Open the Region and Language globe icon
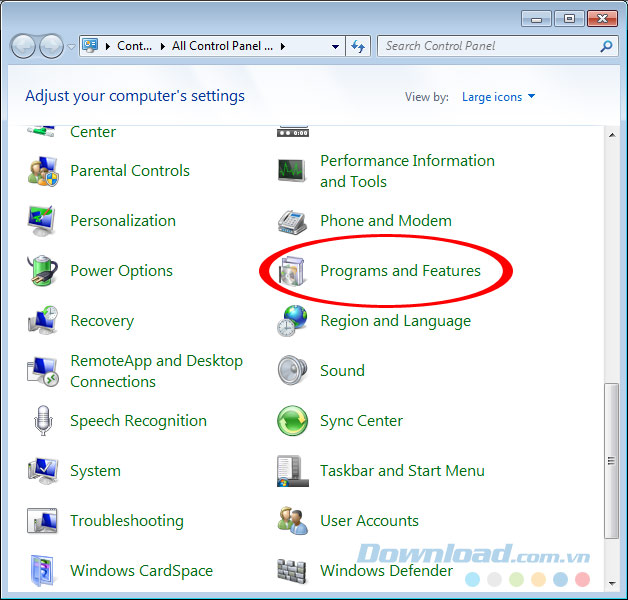The width and height of the screenshot is (628, 600). tap(292, 321)
